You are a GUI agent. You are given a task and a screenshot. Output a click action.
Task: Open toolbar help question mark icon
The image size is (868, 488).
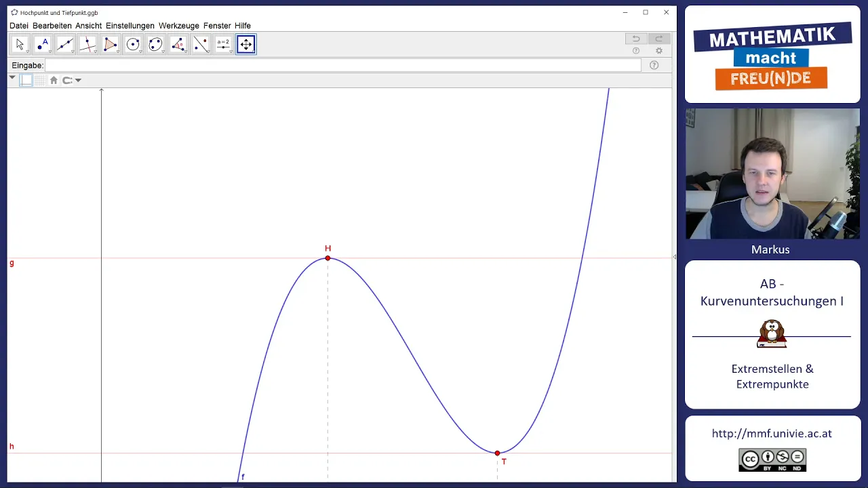click(x=636, y=51)
